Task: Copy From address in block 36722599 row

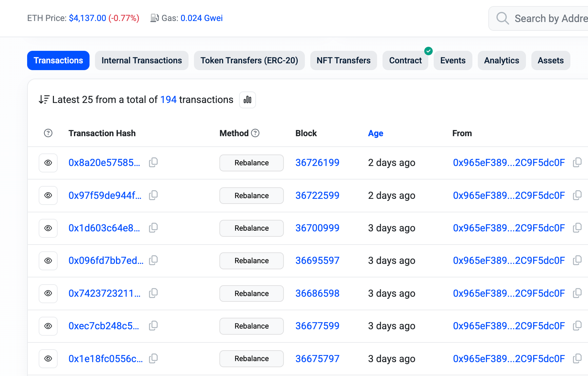Action: (x=577, y=195)
